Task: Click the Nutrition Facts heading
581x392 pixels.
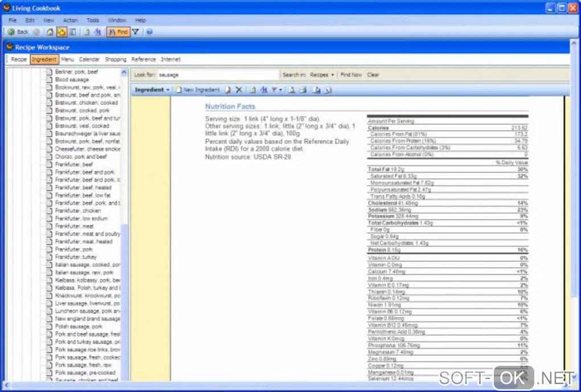Action: click(x=230, y=107)
